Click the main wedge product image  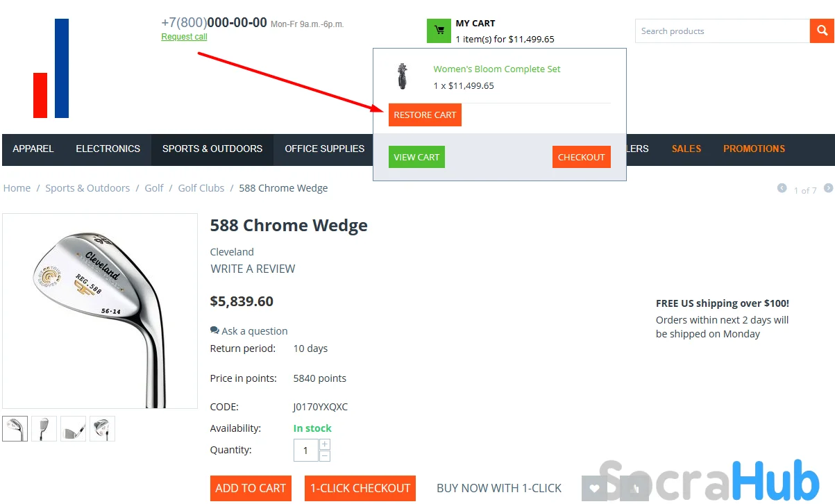point(100,311)
